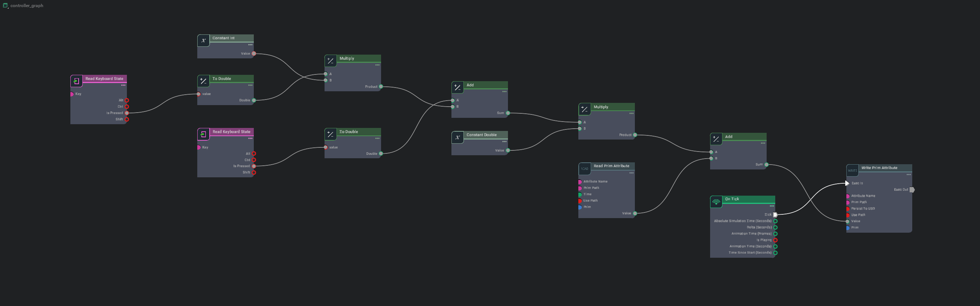Open the dots menu on the Add node above Constant Double
Viewport: 980px width, 306px height.
click(x=505, y=92)
